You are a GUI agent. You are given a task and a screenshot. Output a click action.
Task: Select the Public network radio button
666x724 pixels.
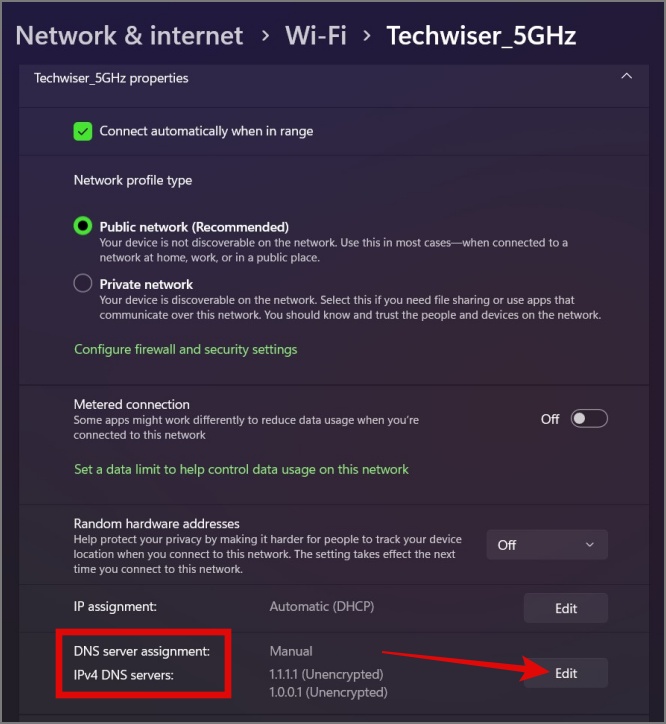tap(83, 227)
